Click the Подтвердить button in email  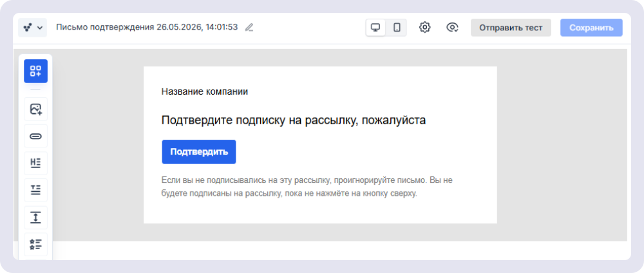199,152
